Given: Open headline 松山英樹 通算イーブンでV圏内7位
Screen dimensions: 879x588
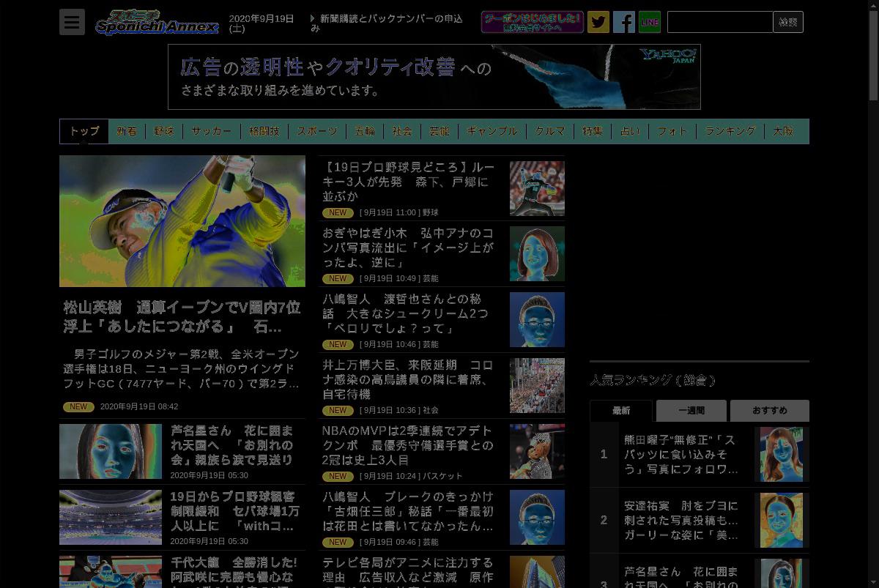Looking at the screenshot, I should coord(182,316).
